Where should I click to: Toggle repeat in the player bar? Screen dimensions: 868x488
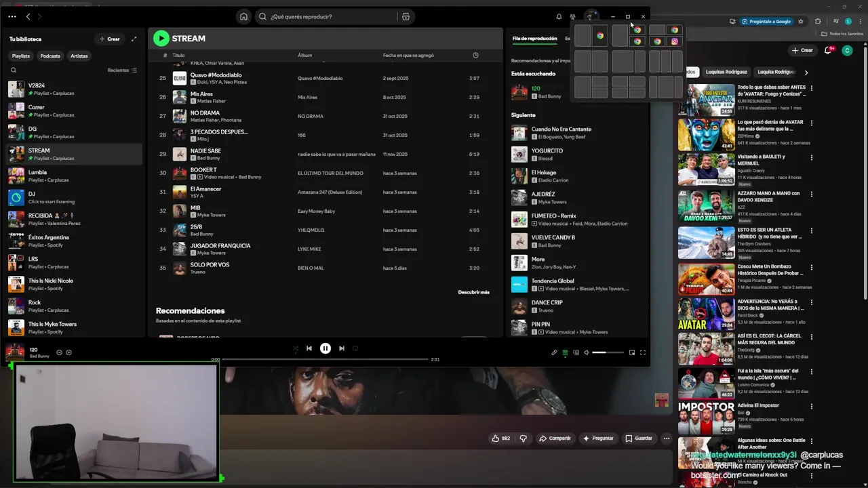(x=355, y=348)
